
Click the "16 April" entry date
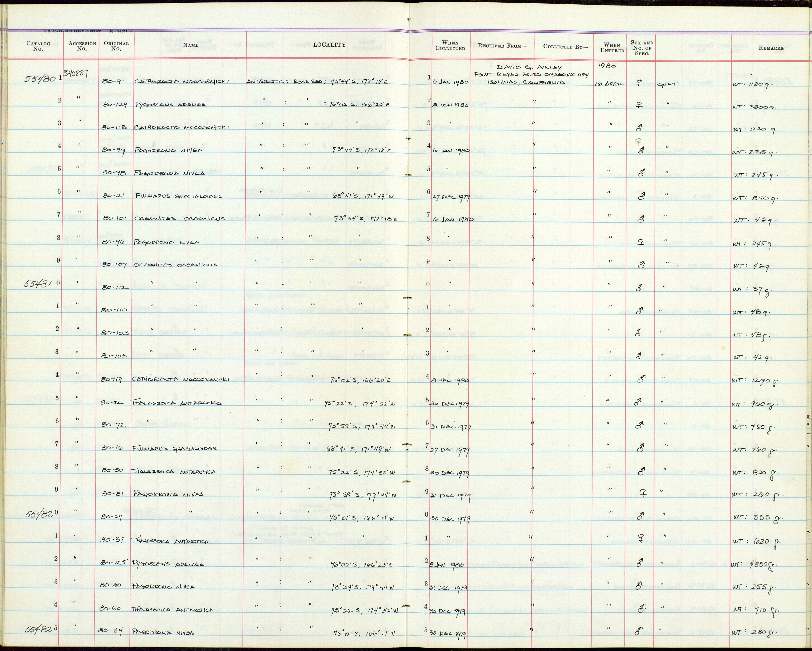click(x=609, y=84)
